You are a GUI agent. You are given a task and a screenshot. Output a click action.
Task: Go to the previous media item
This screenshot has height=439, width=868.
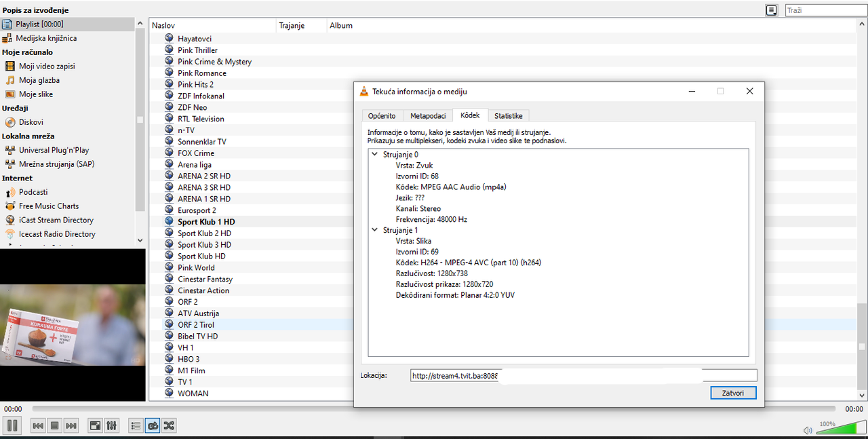(39, 425)
